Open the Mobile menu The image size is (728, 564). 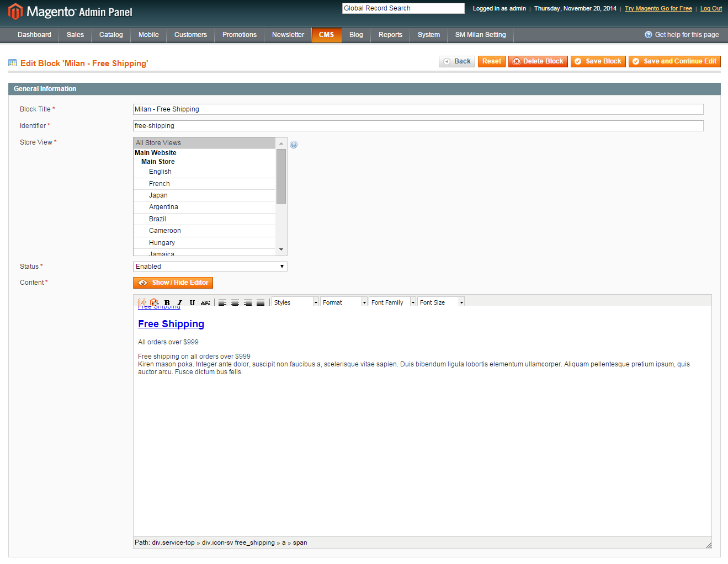148,35
